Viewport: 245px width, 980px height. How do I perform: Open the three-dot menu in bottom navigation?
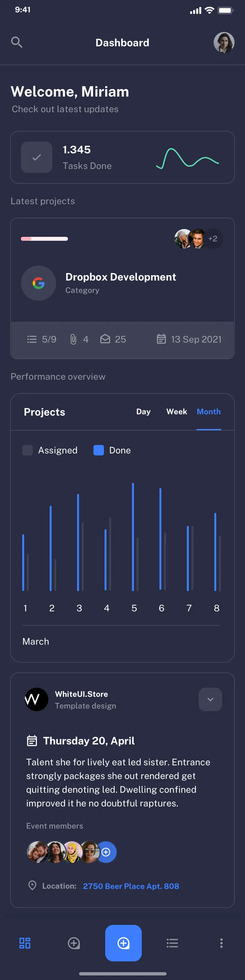[x=221, y=943]
